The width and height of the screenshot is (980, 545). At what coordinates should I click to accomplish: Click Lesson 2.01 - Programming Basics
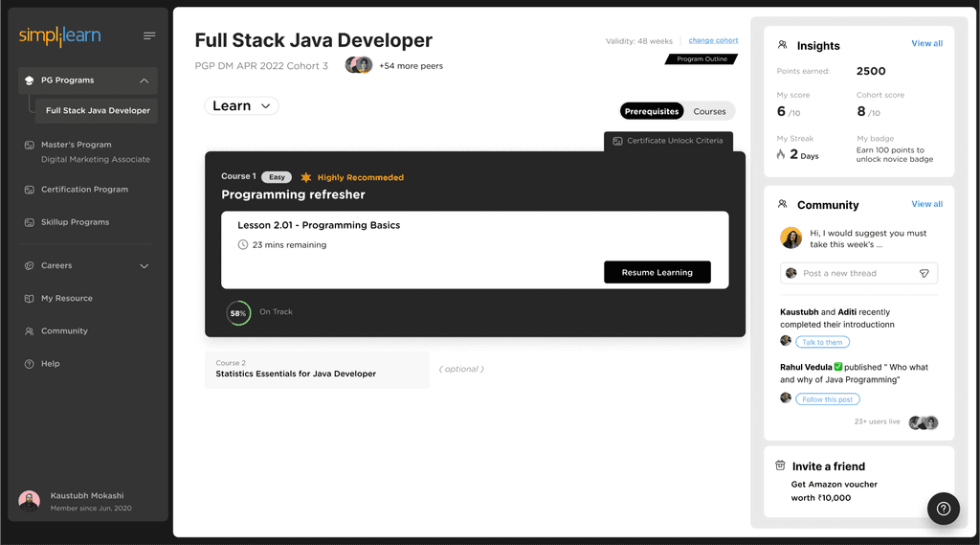point(319,225)
